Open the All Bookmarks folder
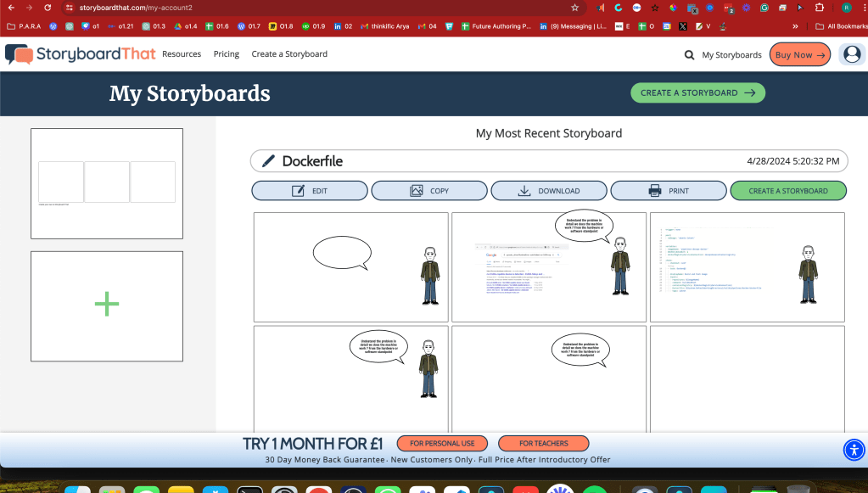The width and height of the screenshot is (868, 493). 842,26
